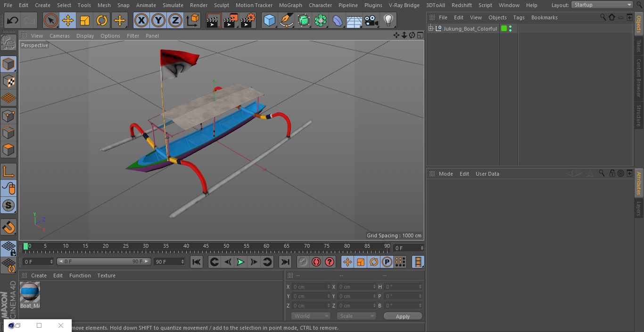Open Bookmarks in Object Manager
Screen dimensions: 644x332
(544, 17)
